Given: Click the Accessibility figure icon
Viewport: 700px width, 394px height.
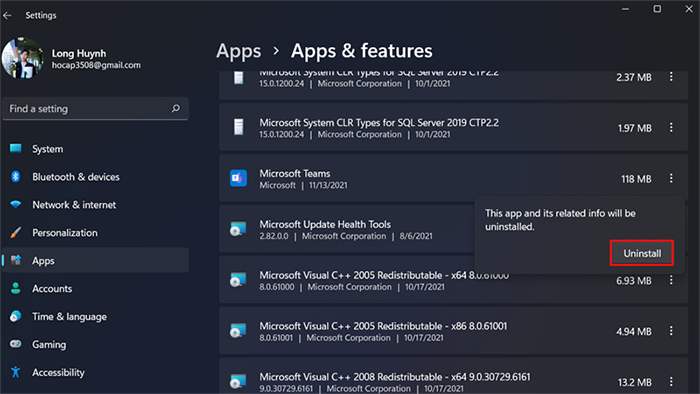Looking at the screenshot, I should click(16, 372).
